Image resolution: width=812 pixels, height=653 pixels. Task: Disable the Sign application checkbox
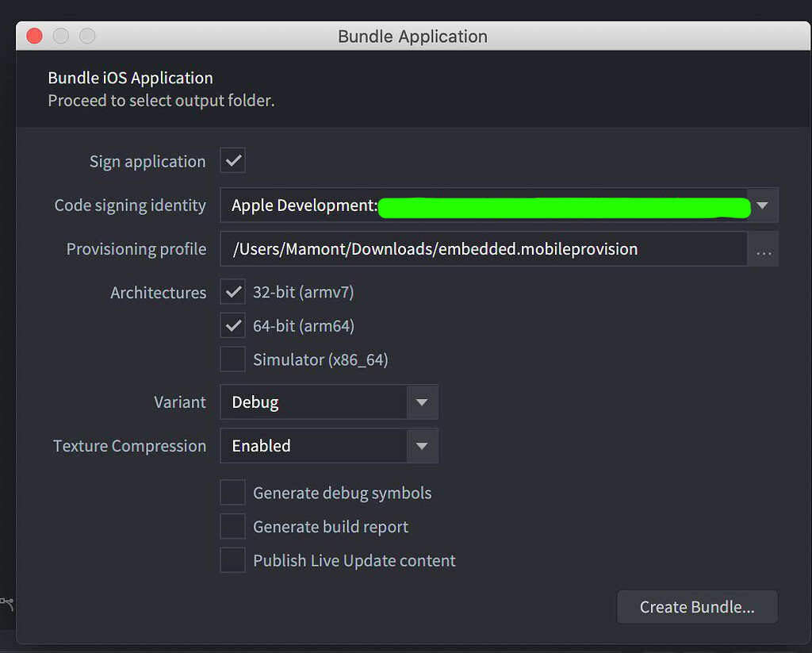[232, 160]
